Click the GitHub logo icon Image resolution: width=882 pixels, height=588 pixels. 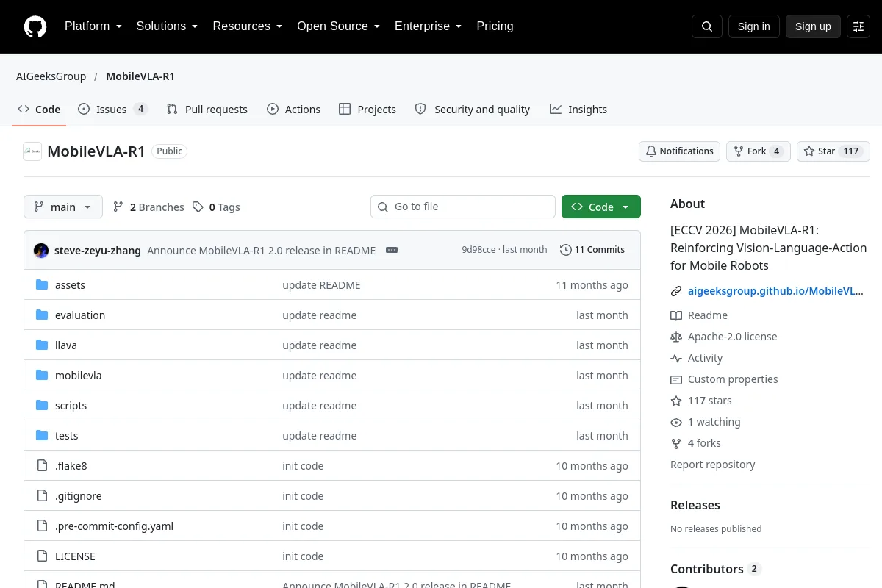point(35,26)
